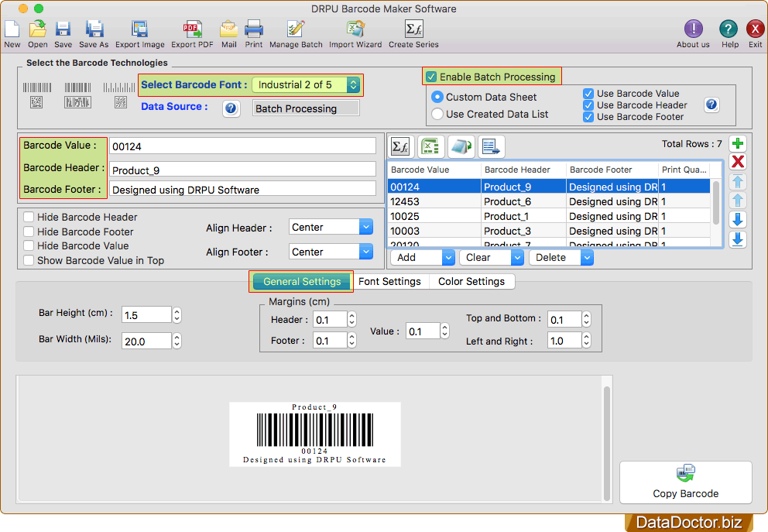The image size is (768, 532).
Task: Uncheck Use Barcode Value
Action: 588,94
